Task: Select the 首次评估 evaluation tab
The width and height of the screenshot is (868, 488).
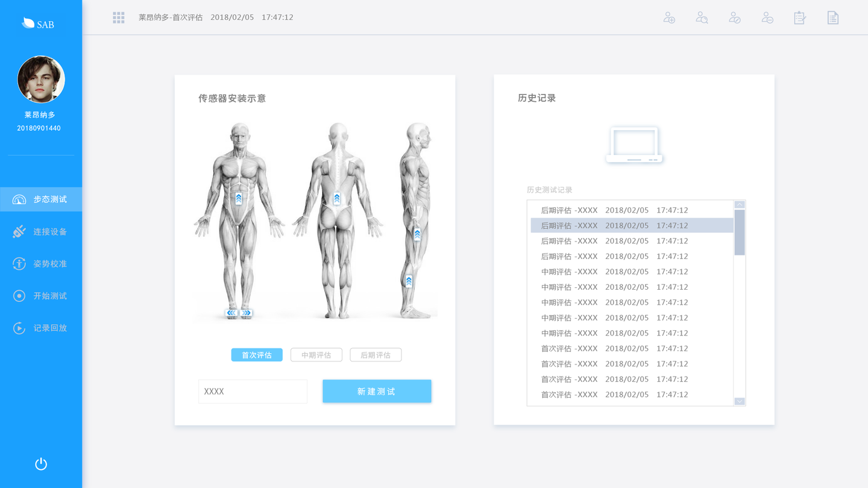Action: coord(257,355)
